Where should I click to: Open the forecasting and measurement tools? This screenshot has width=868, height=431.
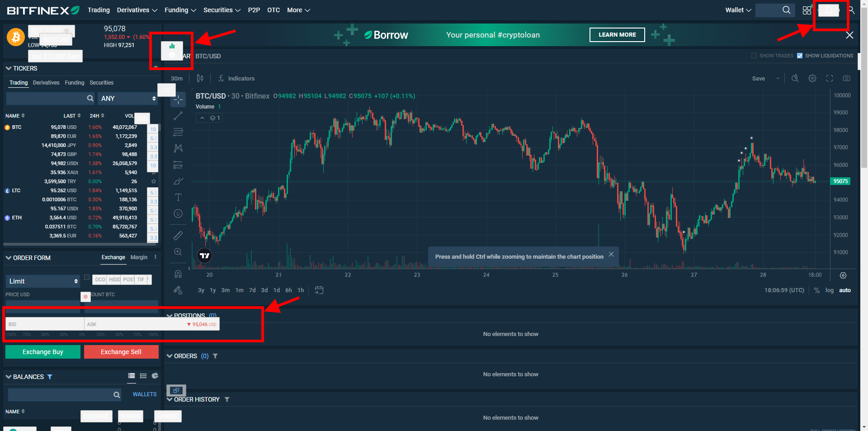click(x=178, y=165)
